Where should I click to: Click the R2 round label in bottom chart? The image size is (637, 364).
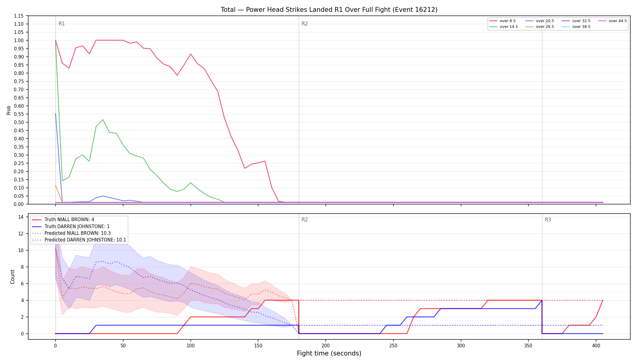305,220
